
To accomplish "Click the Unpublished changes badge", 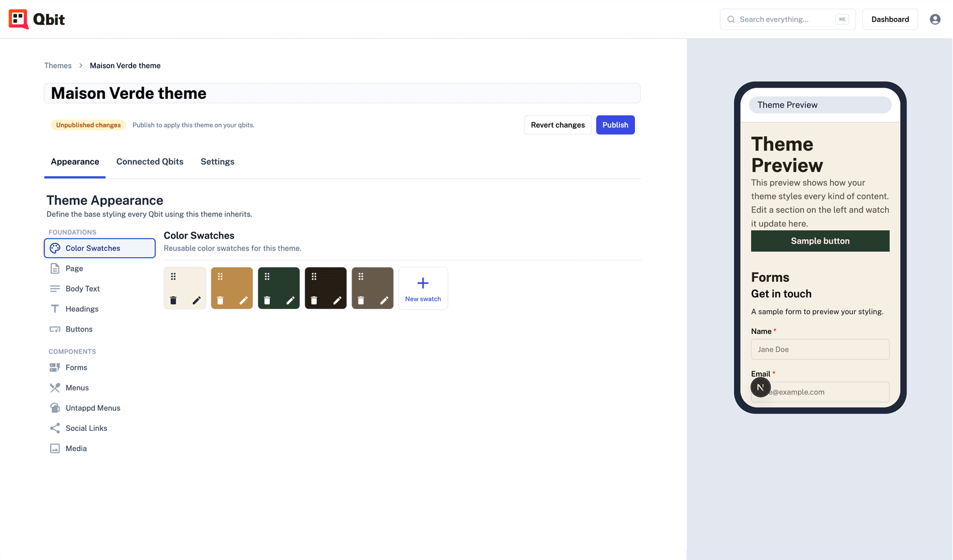I will click(88, 125).
